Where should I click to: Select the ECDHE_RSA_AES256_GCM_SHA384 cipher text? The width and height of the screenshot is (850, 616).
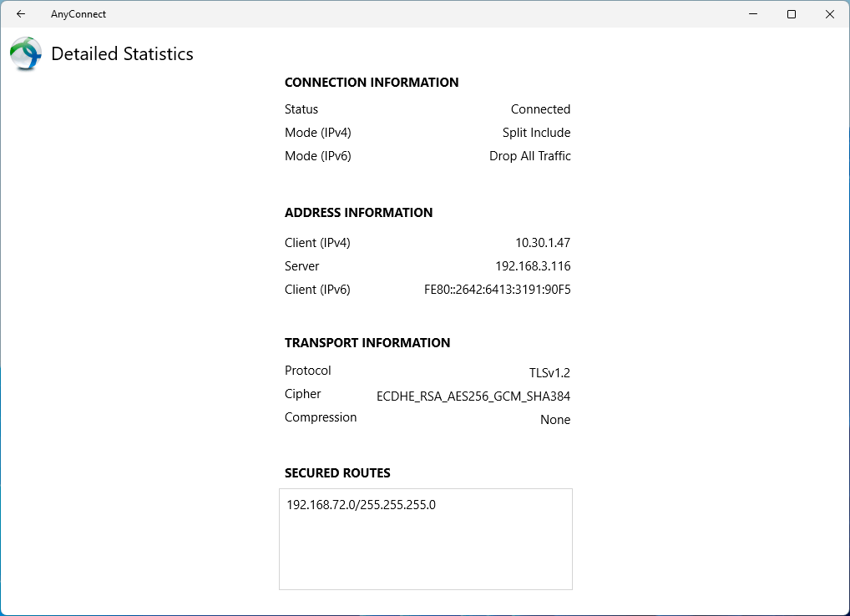tap(473, 396)
